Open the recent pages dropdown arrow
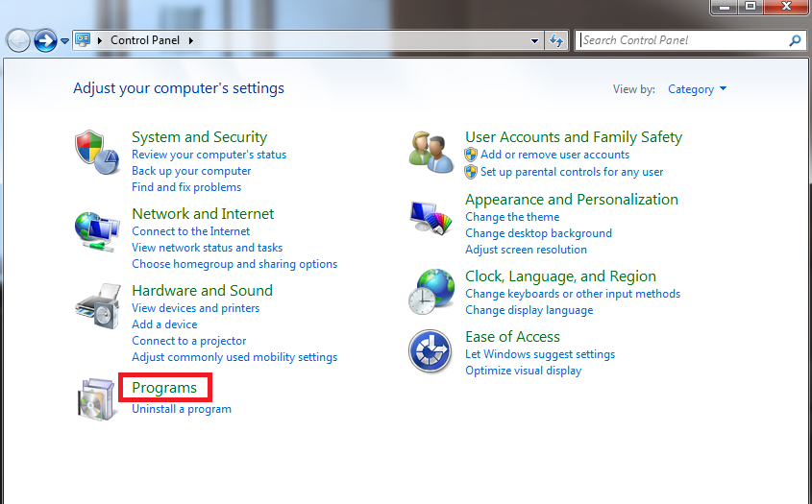812x504 pixels. pos(64,41)
